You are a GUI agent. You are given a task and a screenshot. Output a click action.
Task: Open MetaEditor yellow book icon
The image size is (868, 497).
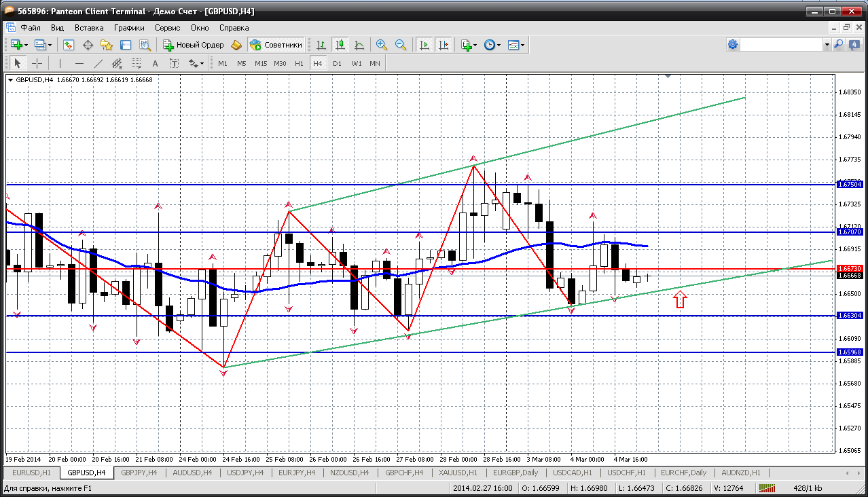pos(236,45)
